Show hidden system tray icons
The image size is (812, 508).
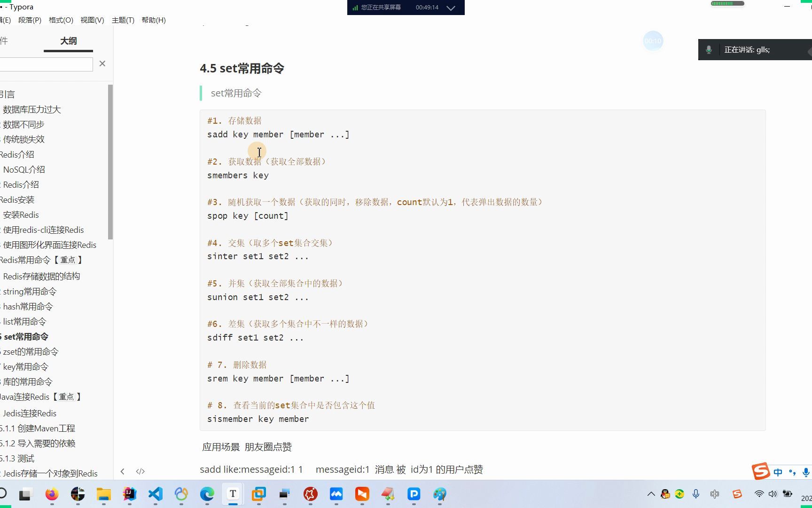click(651, 494)
